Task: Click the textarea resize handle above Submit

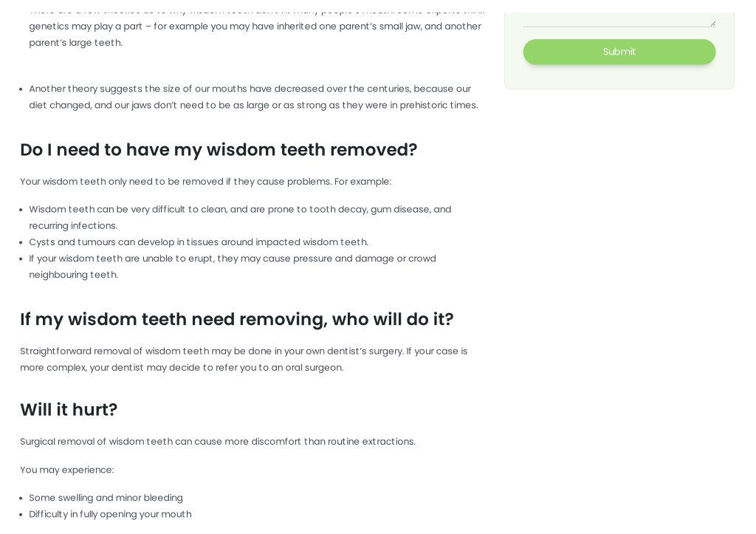Action: pos(712,23)
